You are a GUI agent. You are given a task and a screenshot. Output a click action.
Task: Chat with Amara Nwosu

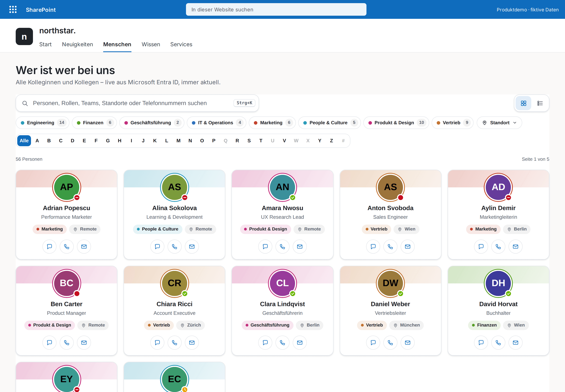(x=265, y=246)
